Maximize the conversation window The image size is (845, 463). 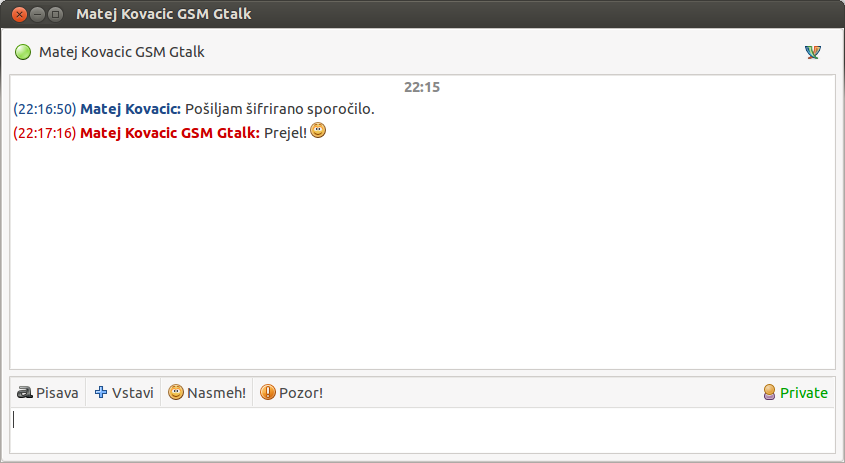coord(55,15)
